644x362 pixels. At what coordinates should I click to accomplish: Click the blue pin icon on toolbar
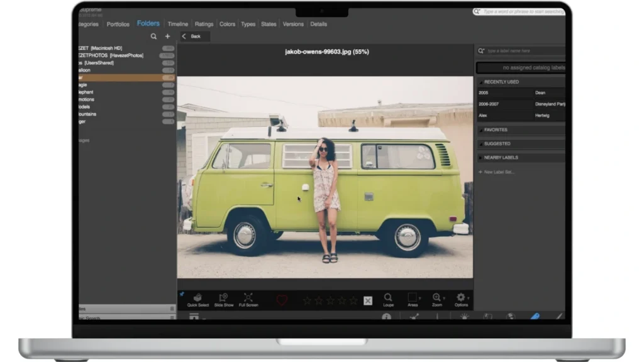[182, 293]
